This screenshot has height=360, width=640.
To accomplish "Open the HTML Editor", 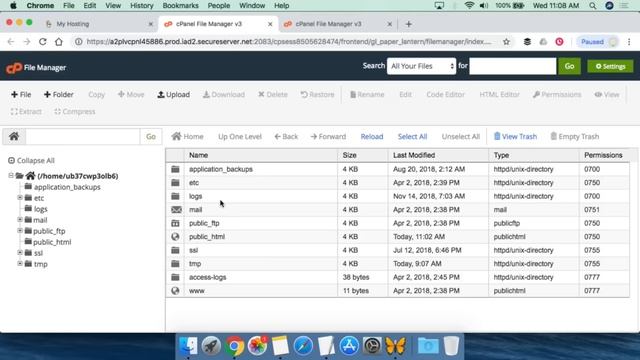I will click(x=499, y=94).
